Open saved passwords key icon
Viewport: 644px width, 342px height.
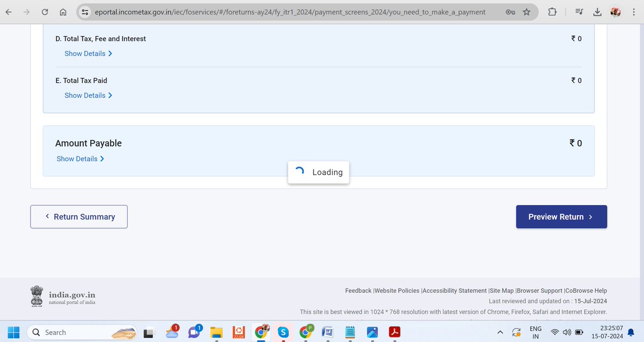coord(510,12)
